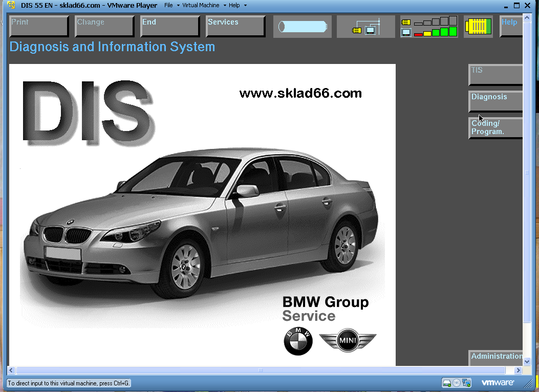Expand the Help menu dropdown arrow
Image resolution: width=539 pixels, height=392 pixels.
pyautogui.click(x=245, y=6)
